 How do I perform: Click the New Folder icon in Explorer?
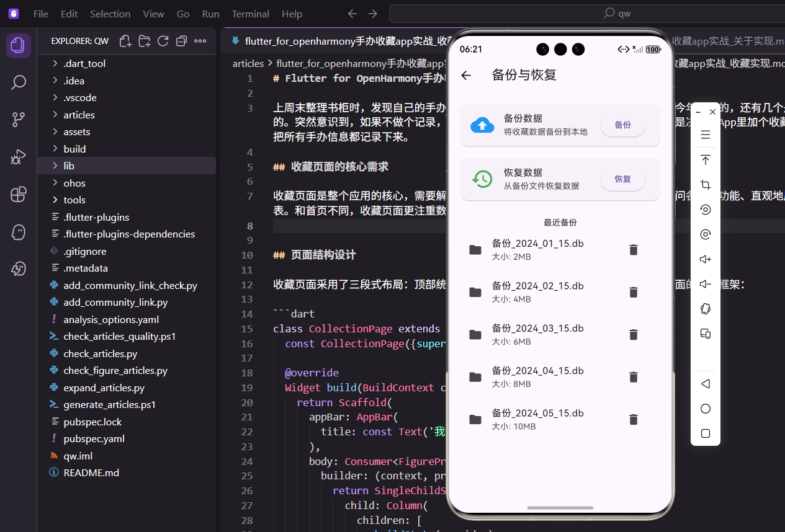point(144,41)
